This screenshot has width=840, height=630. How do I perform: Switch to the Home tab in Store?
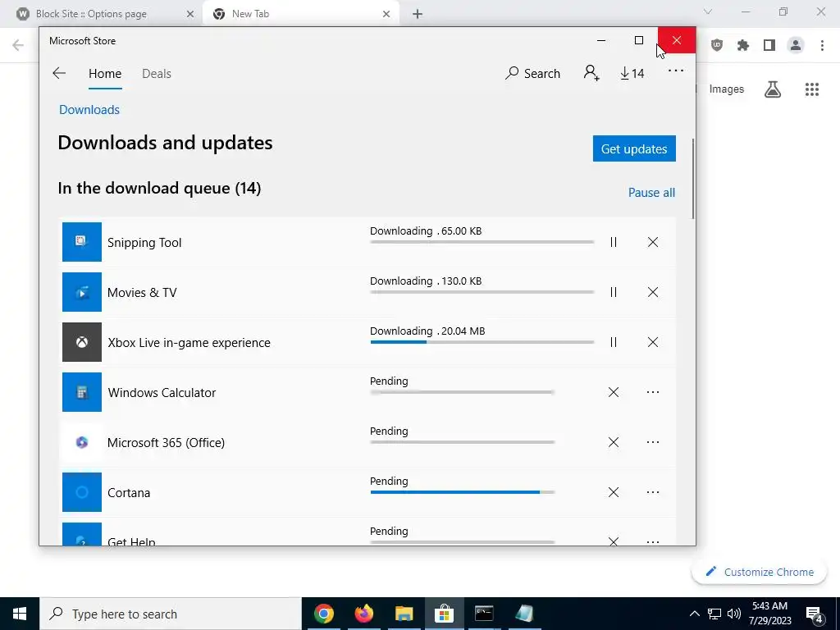tap(105, 74)
